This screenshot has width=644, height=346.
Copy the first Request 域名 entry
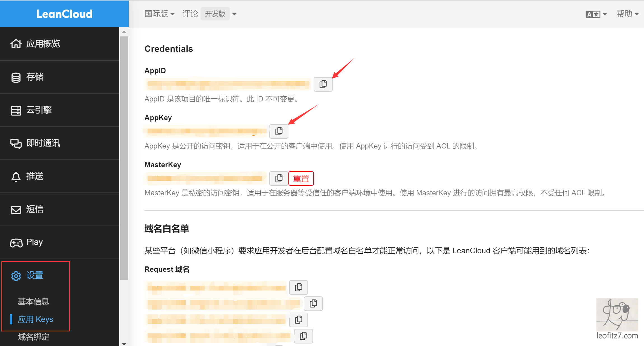click(x=298, y=287)
